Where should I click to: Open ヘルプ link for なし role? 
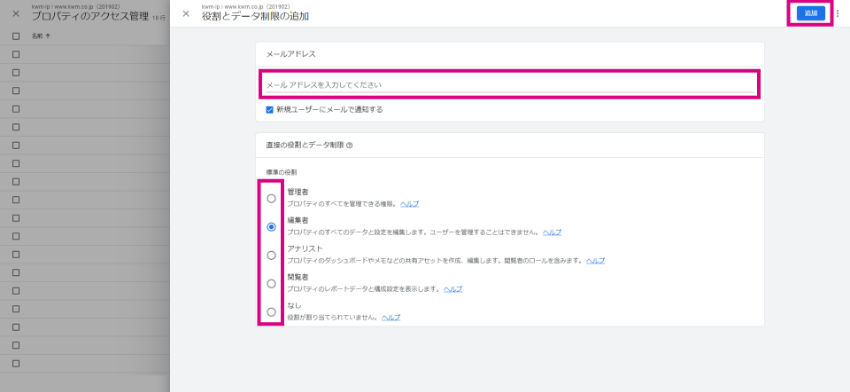click(x=391, y=317)
